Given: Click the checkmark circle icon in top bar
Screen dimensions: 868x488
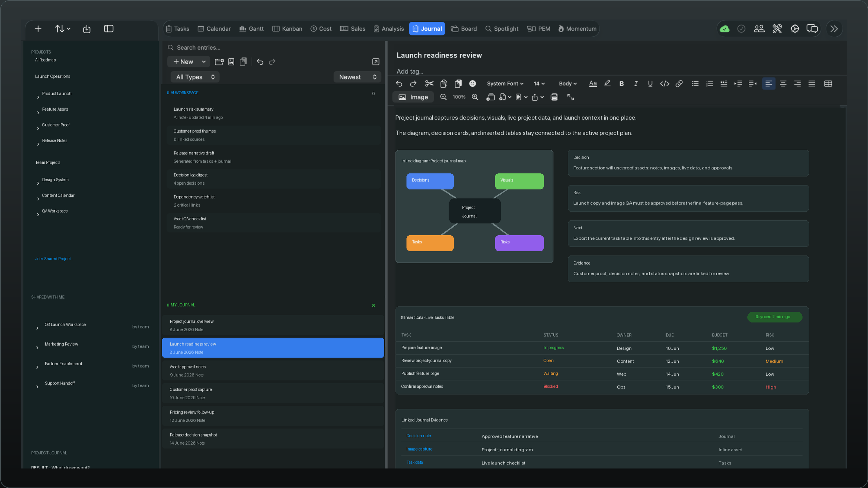Looking at the screenshot, I should (741, 29).
